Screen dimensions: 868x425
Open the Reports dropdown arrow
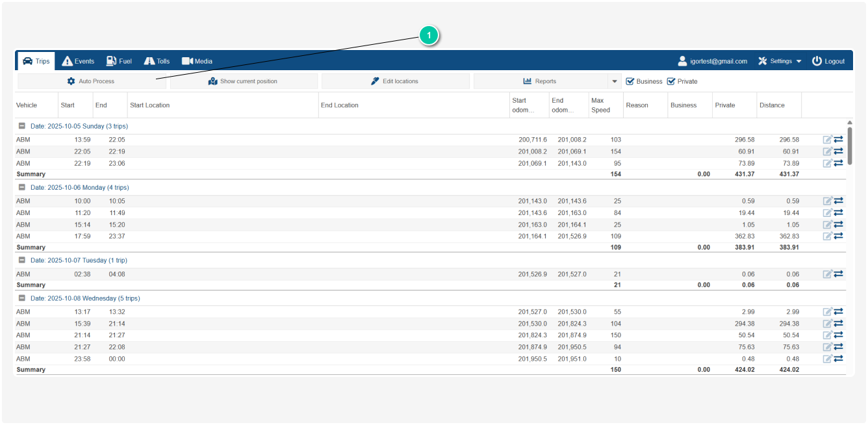615,81
